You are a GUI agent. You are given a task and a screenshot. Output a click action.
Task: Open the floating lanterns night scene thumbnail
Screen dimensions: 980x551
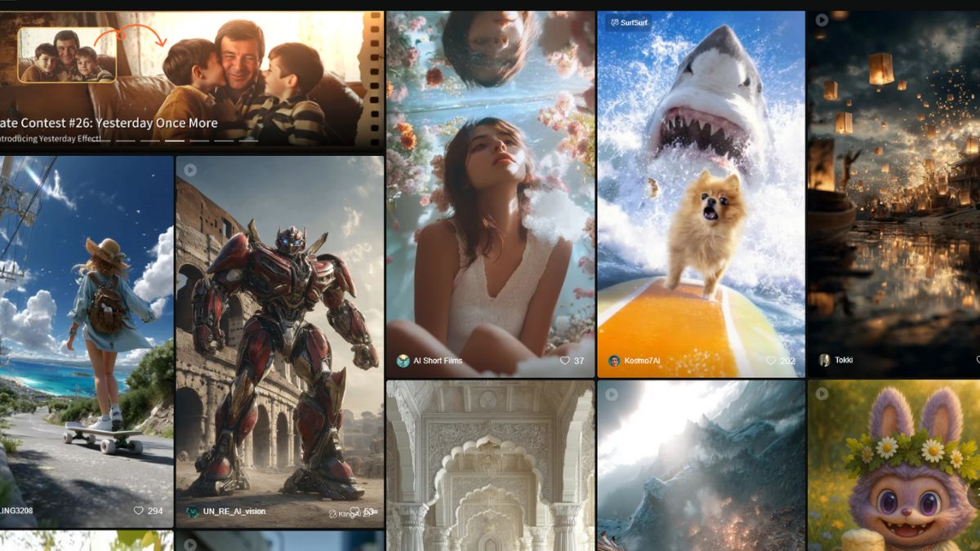coord(893,194)
